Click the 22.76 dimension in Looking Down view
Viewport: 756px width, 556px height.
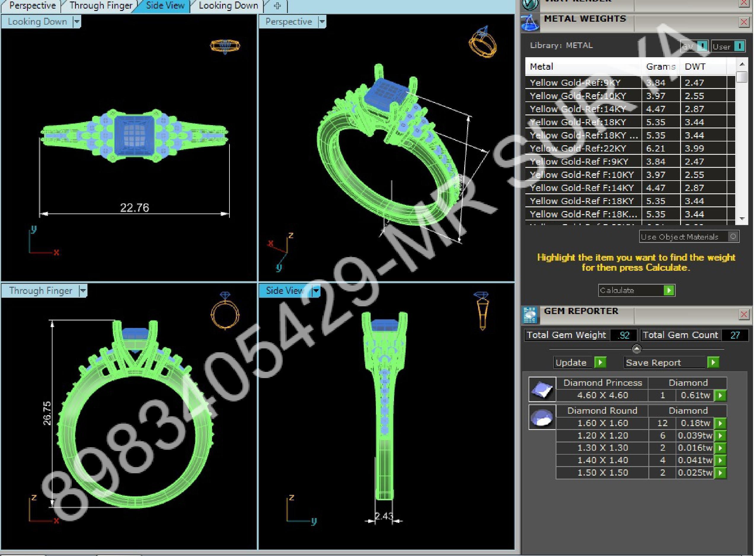135,208
